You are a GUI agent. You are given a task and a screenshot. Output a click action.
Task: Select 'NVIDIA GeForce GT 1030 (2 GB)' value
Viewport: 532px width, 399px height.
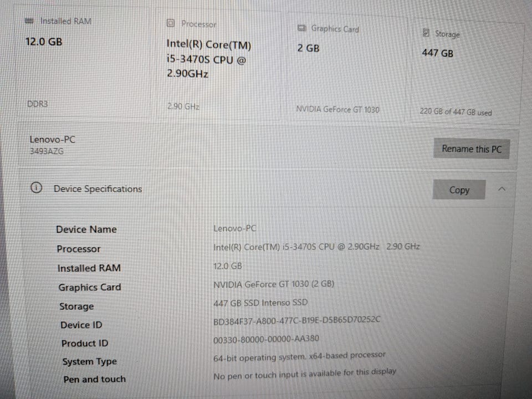click(x=273, y=284)
